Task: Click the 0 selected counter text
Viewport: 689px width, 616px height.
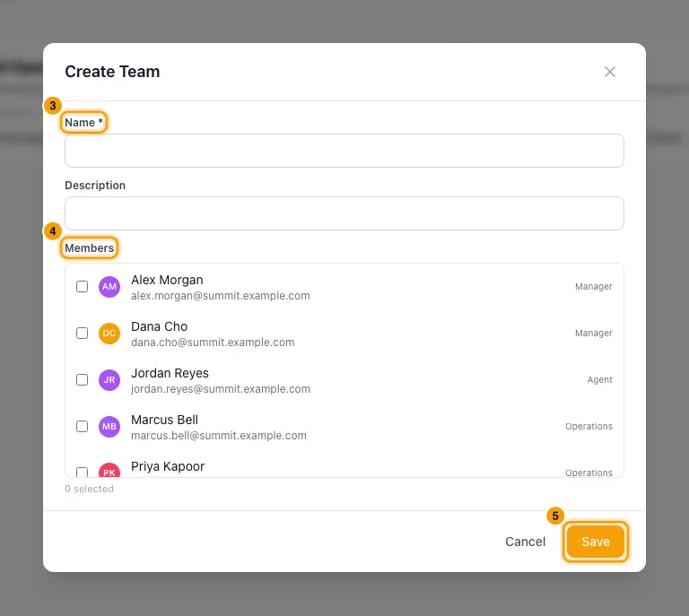Action: 89,489
